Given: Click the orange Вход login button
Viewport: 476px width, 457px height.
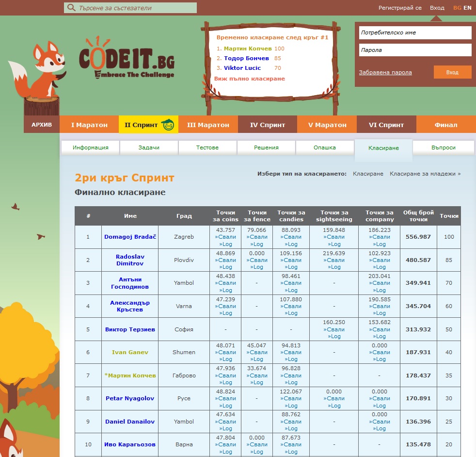Looking at the screenshot, I should (x=452, y=72).
